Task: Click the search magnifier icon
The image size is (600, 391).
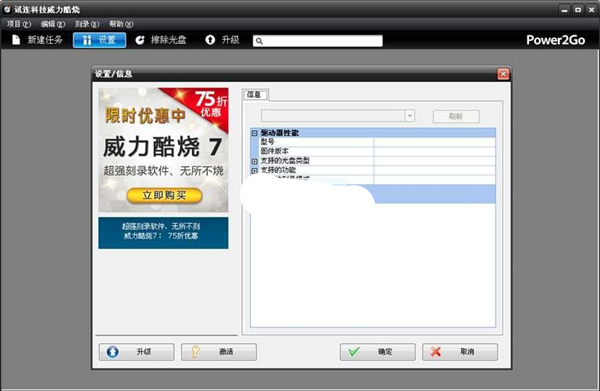Action: pos(259,41)
